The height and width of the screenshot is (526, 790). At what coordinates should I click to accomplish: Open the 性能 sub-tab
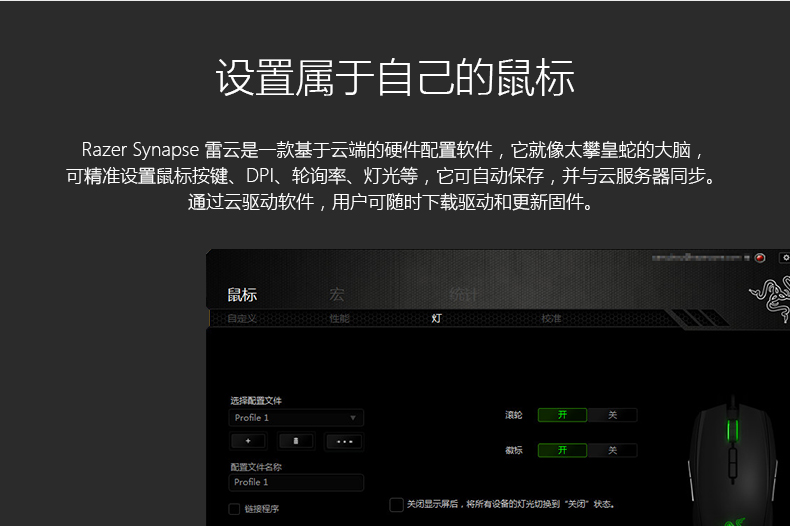[339, 318]
